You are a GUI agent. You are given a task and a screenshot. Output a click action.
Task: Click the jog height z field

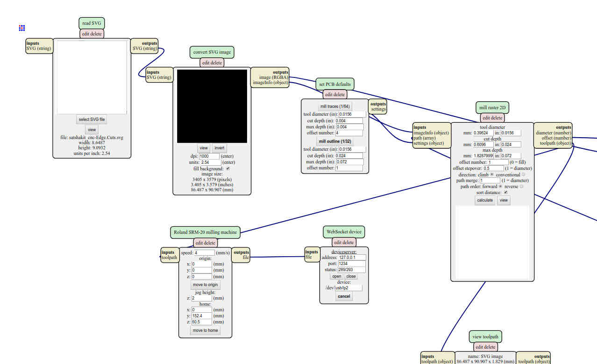coord(201,298)
